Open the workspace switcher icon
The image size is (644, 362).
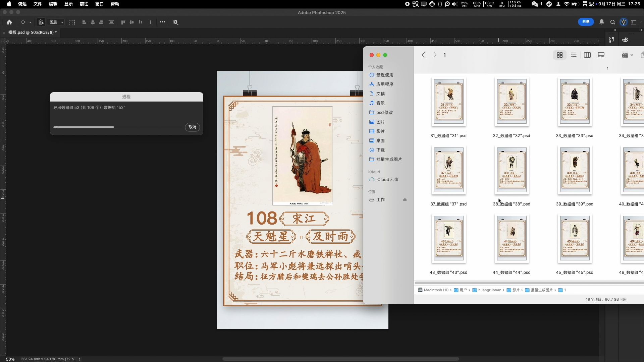(x=634, y=22)
